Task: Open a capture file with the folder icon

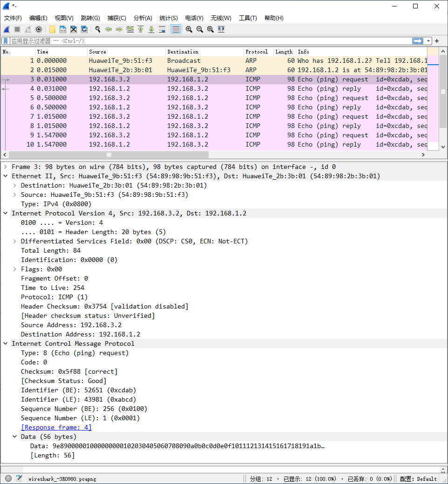Action: (x=52, y=29)
